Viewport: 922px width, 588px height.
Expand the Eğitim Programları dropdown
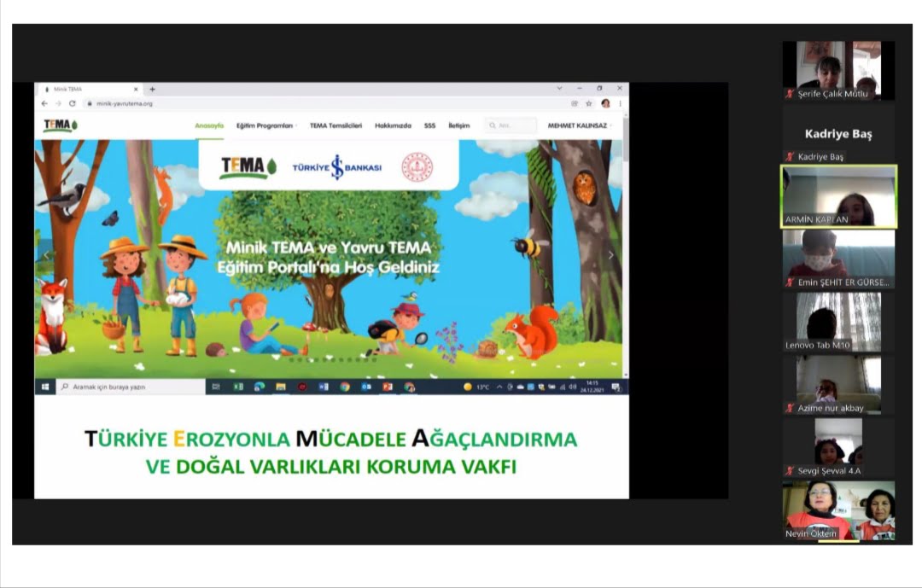[266, 125]
